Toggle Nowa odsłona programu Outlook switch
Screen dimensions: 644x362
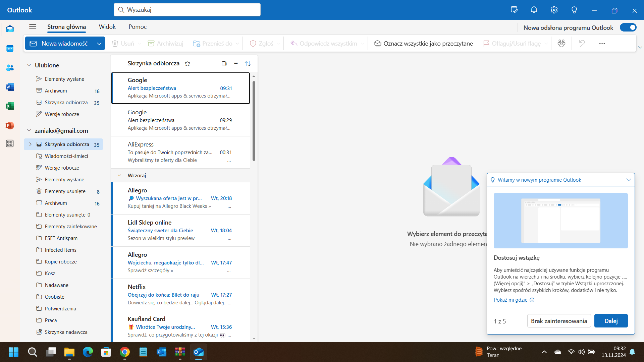click(x=628, y=27)
